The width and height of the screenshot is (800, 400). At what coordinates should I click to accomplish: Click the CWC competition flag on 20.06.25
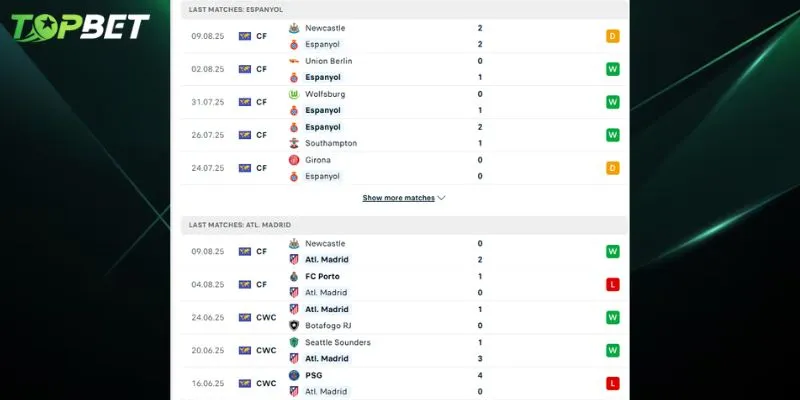pos(244,350)
